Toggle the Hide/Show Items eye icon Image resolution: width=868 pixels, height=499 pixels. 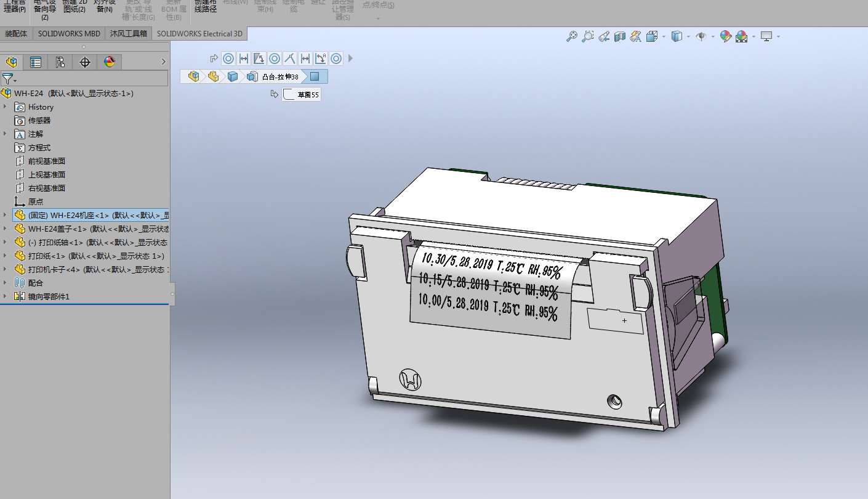click(x=701, y=36)
